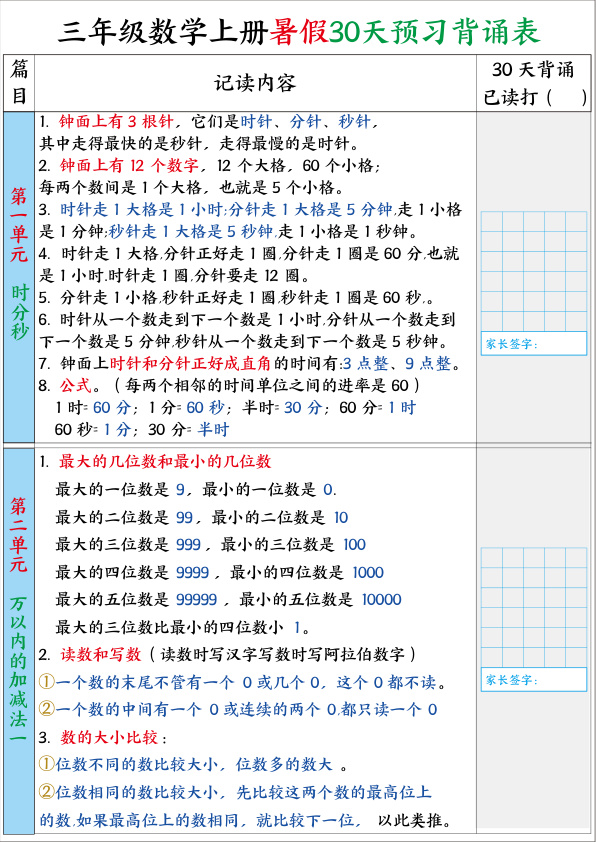Click the first 家长签字 signature field
This screenshot has width=596, height=842.
click(534, 344)
